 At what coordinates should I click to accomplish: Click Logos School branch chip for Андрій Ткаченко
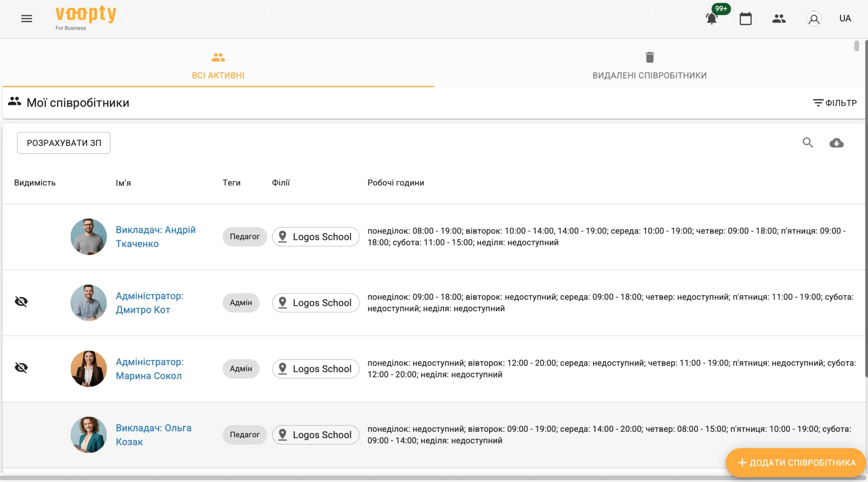coord(316,237)
